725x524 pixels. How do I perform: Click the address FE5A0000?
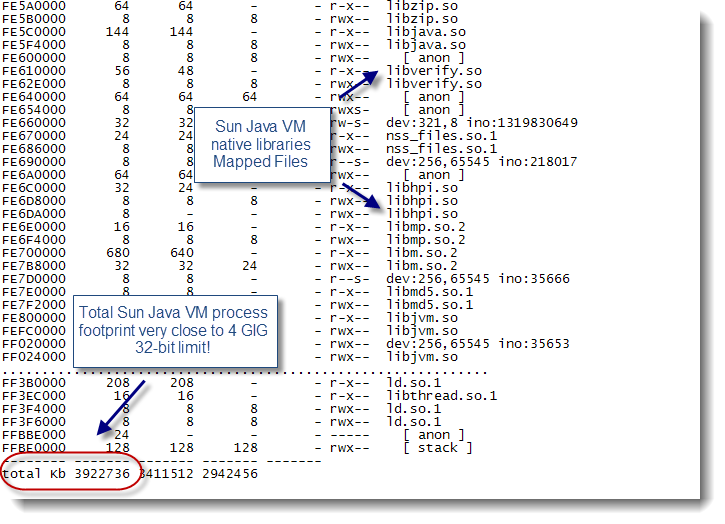coord(34,6)
